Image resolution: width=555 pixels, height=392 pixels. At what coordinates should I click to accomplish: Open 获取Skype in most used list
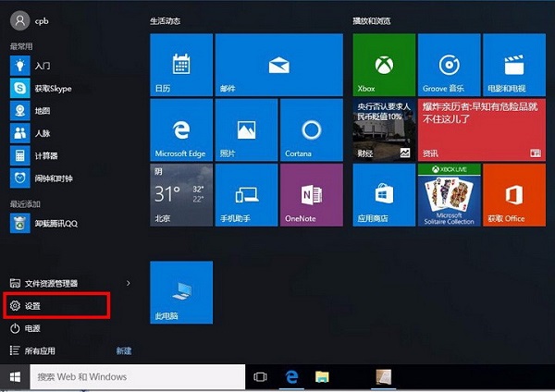pos(53,88)
